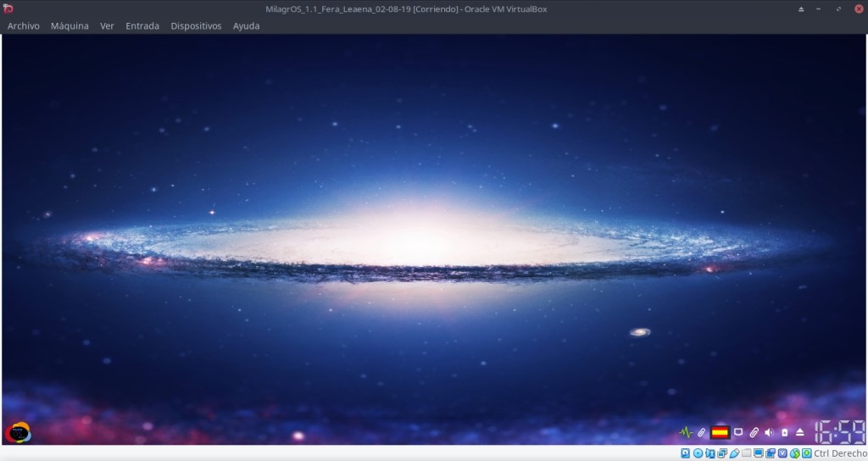Click the VirtualBox optical disc status icon
The image size is (868, 461).
pyautogui.click(x=698, y=453)
